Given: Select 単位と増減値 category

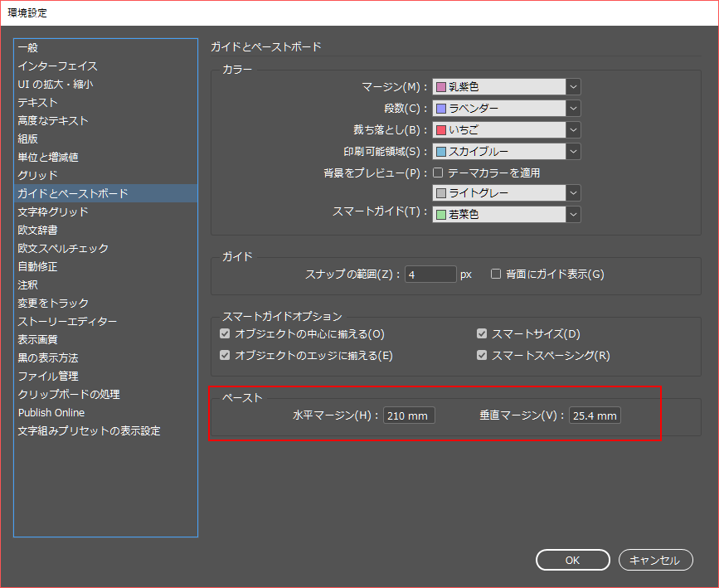Looking at the screenshot, I should tap(106, 158).
